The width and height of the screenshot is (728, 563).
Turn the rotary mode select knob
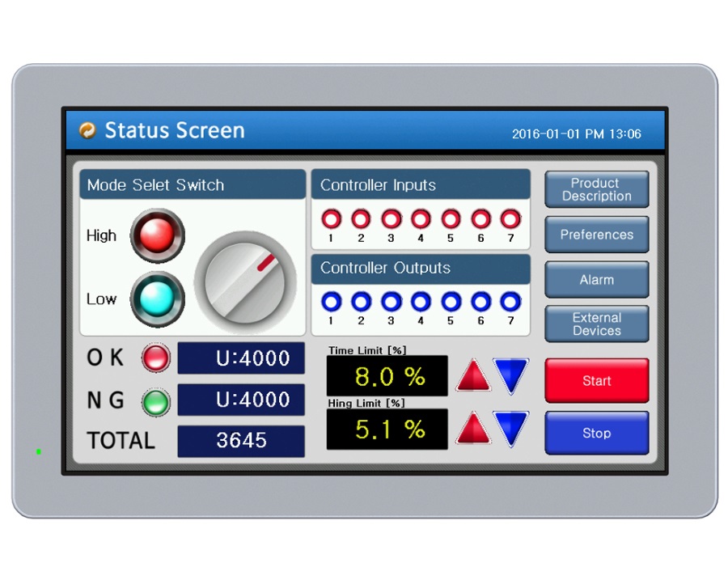click(245, 282)
